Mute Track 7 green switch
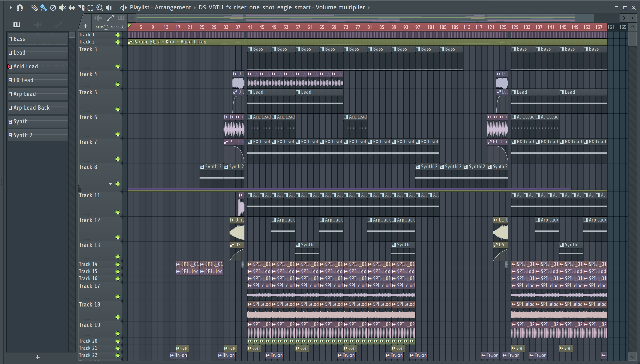The height and width of the screenshot is (364, 640). click(118, 159)
